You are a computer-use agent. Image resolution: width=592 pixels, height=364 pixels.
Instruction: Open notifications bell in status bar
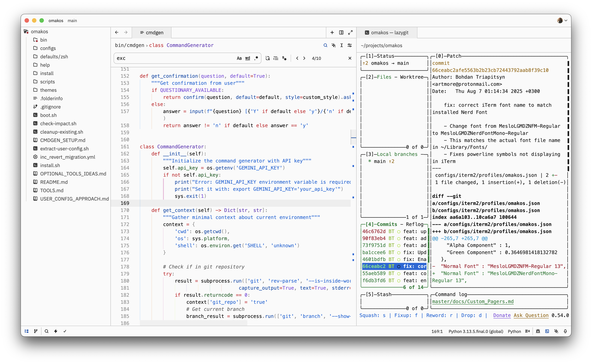click(x=565, y=331)
